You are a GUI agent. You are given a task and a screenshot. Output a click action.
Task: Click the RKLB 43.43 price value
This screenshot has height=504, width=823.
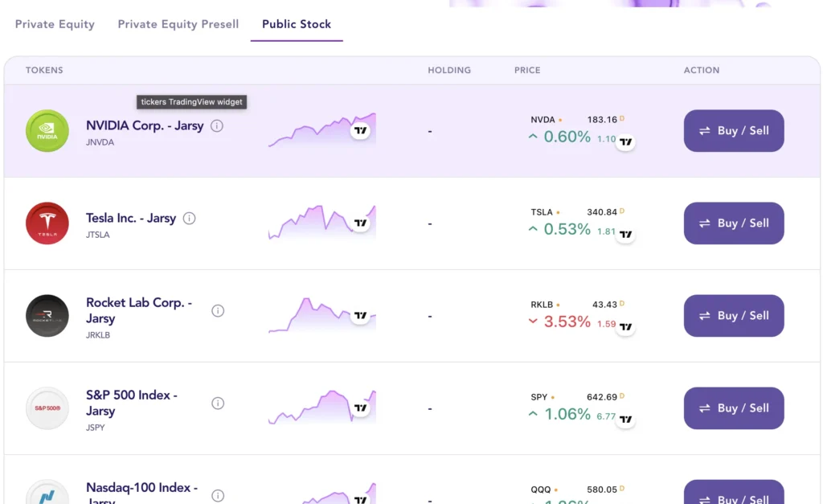coord(604,305)
